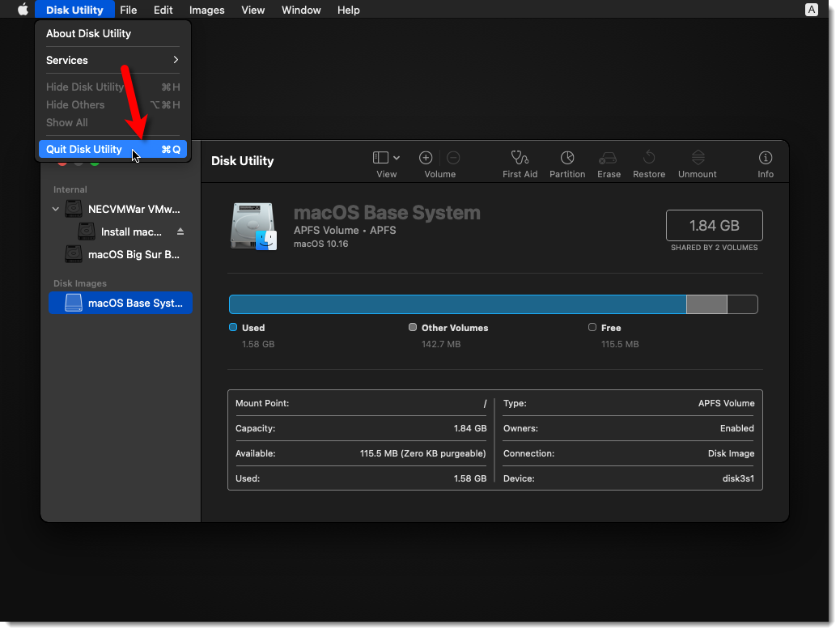Click the Capacity 1.84 GB row
Image resolution: width=840 pixels, height=633 pixels.
click(x=361, y=428)
